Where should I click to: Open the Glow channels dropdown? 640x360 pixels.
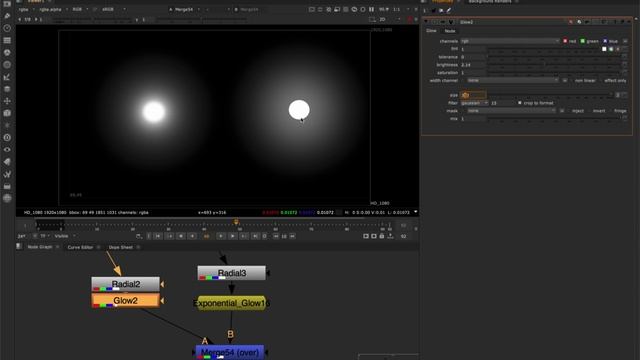[510, 41]
